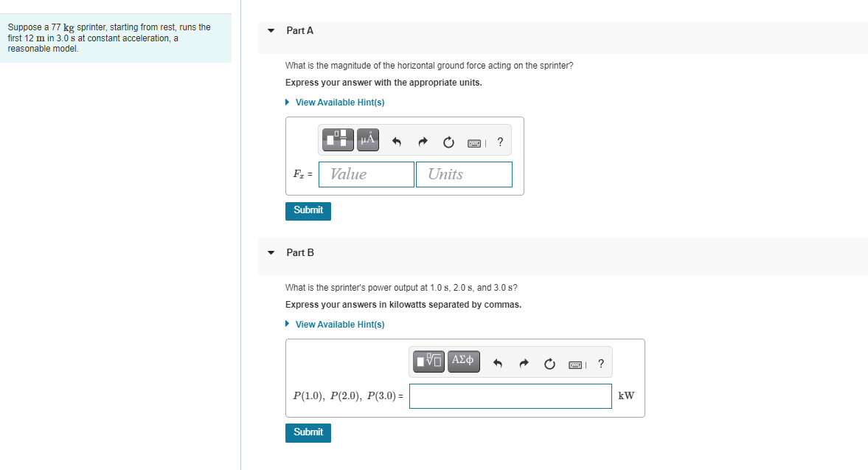
Task: Open help question mark in Part A
Action: [x=501, y=142]
